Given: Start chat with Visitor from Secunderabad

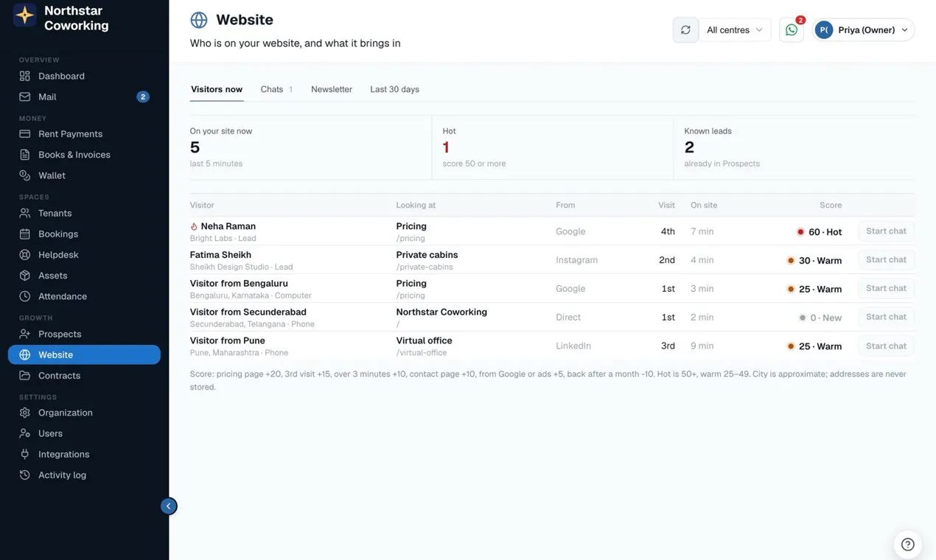Looking at the screenshot, I should [887, 317].
